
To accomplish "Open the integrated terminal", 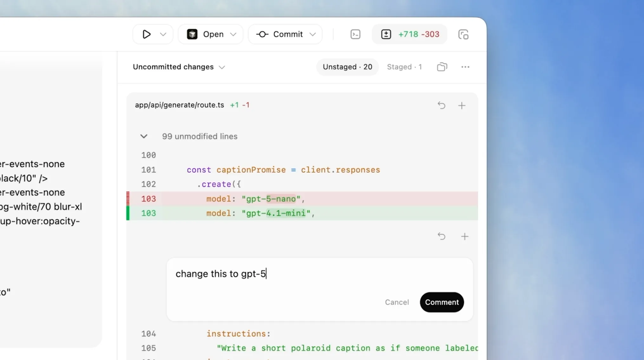I will coord(355,34).
